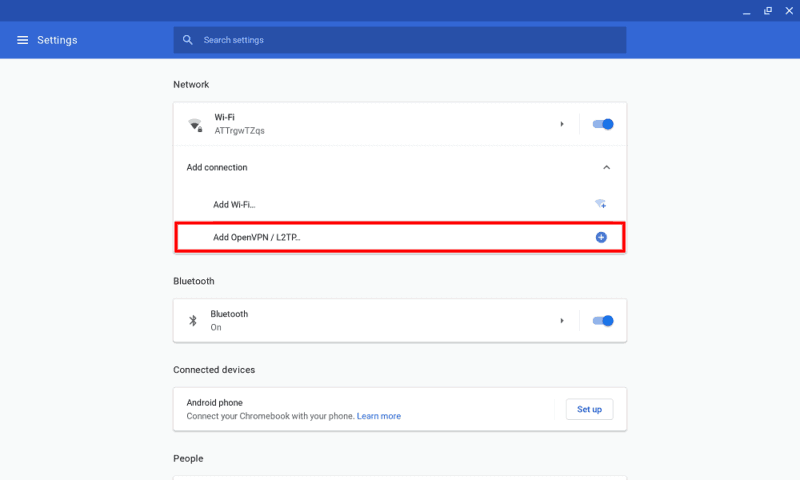The width and height of the screenshot is (800, 480).
Task: Click the search magnifier icon
Action: click(188, 40)
